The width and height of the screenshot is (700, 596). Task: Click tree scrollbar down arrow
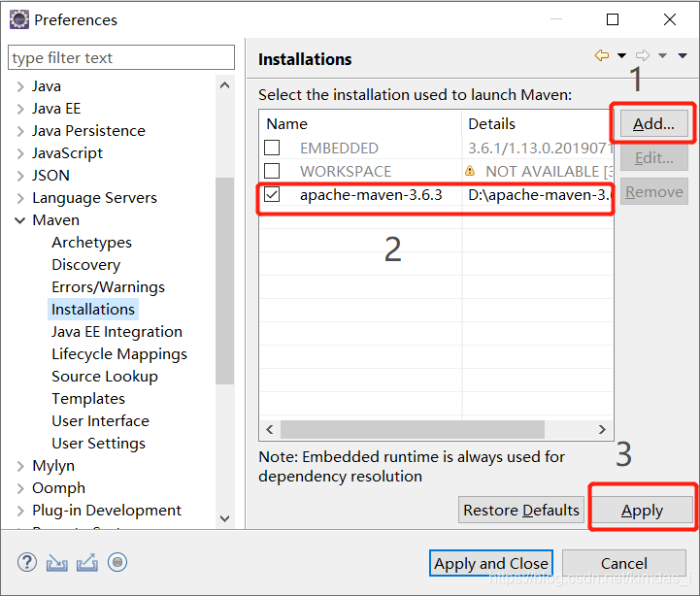tap(225, 518)
